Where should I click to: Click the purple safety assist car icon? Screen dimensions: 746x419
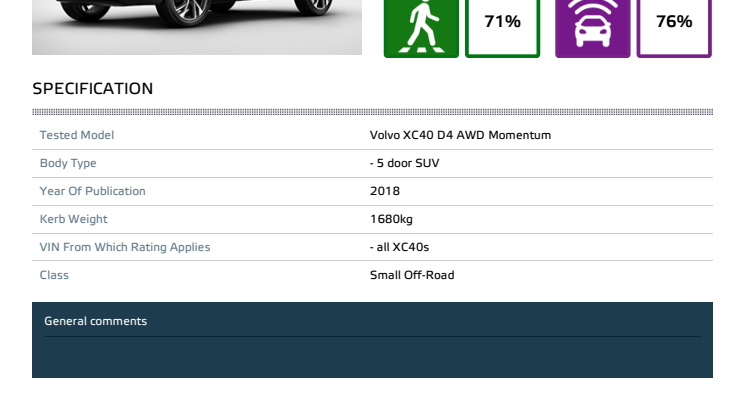click(x=592, y=29)
